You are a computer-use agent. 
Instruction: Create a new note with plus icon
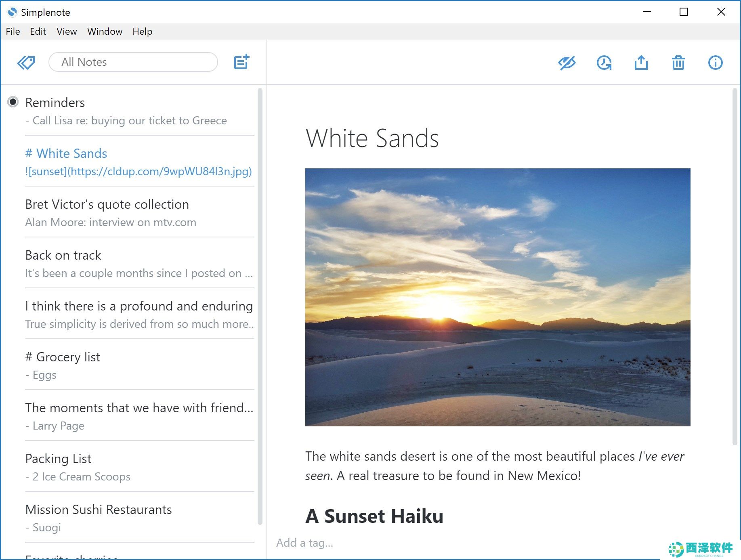pyautogui.click(x=241, y=62)
